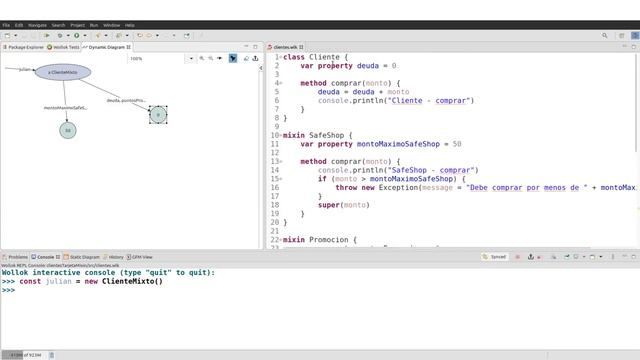Open the Navigate menu
This screenshot has height=360, width=640.
(37, 25)
